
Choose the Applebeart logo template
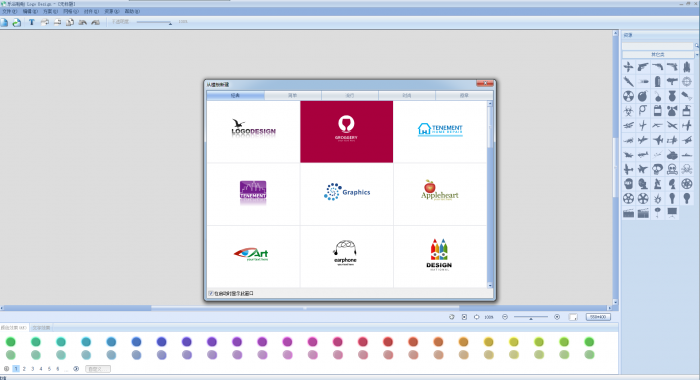point(440,194)
